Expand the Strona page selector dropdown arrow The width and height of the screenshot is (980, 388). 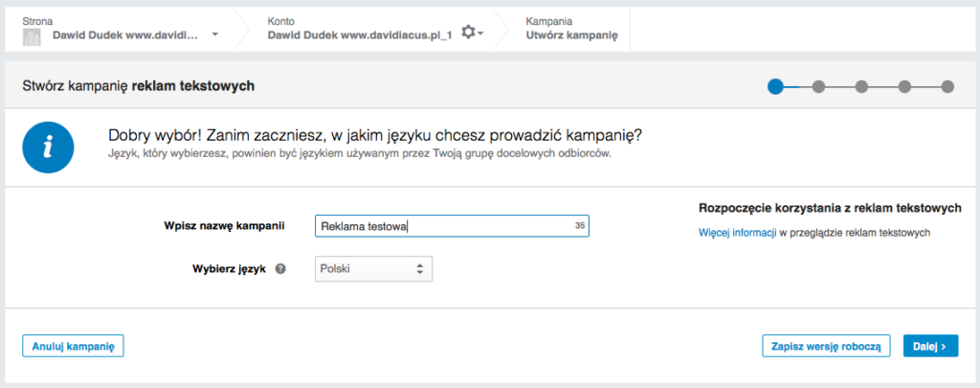(x=215, y=35)
